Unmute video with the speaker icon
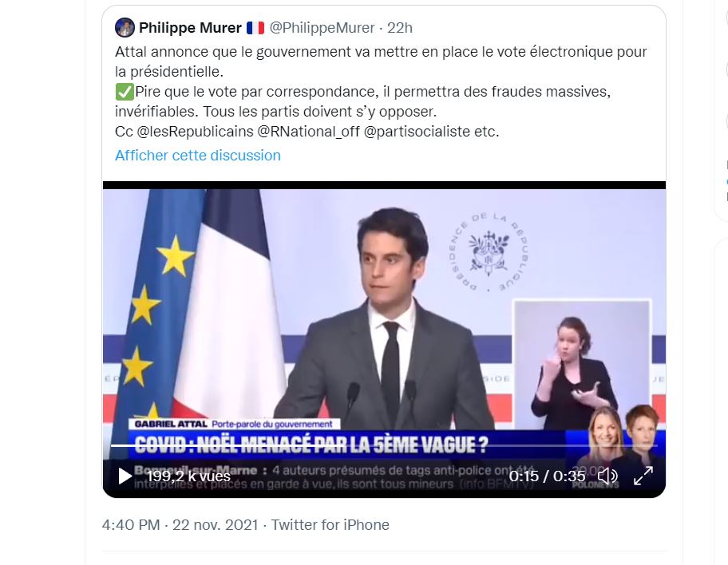Screen dimensions: 728x565 (607, 476)
